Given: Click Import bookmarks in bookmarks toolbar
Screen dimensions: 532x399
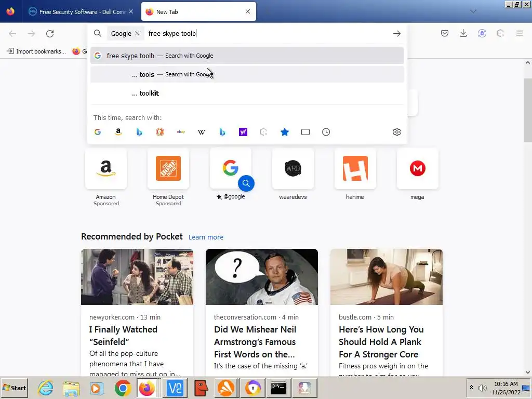Looking at the screenshot, I should [37, 51].
